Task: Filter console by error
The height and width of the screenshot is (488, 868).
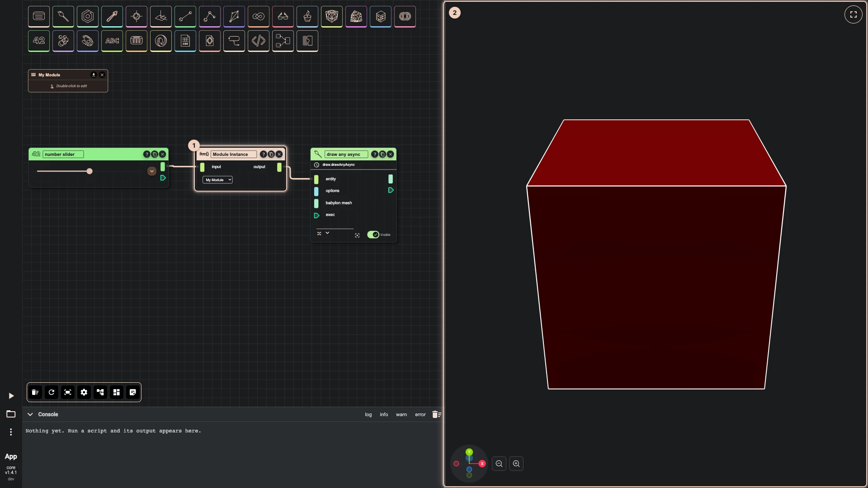Action: (420, 414)
